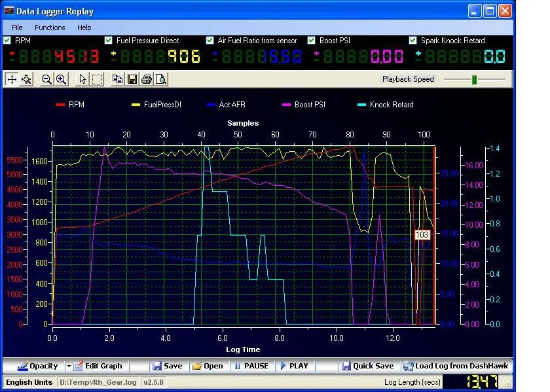The height and width of the screenshot is (392, 550).
Task: Select the arrow pointer tool
Action: point(82,79)
